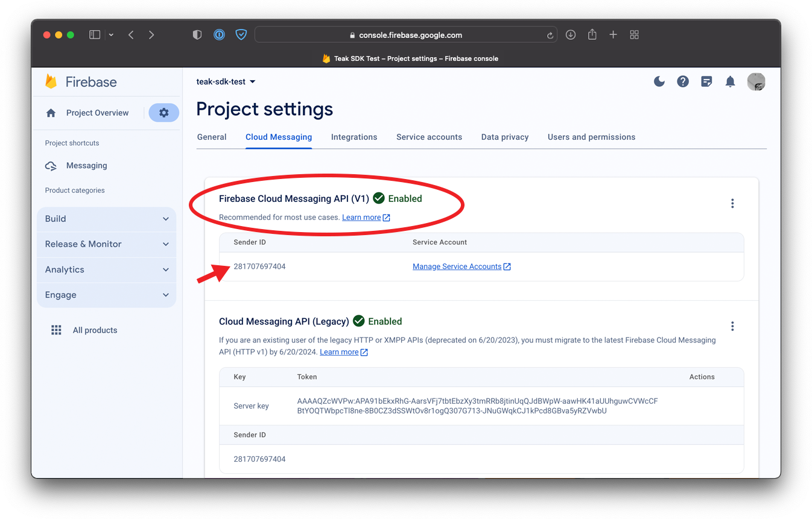This screenshot has width=812, height=519.
Task: Toggle Safari sidebar button
Action: [x=95, y=35]
